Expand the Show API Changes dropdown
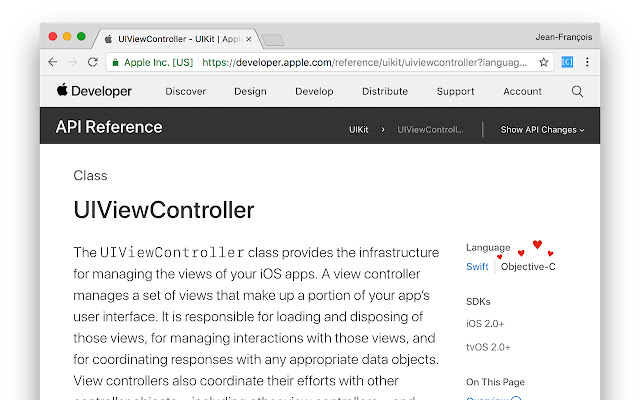Image resolution: width=640 pixels, height=400 pixels. point(542,129)
